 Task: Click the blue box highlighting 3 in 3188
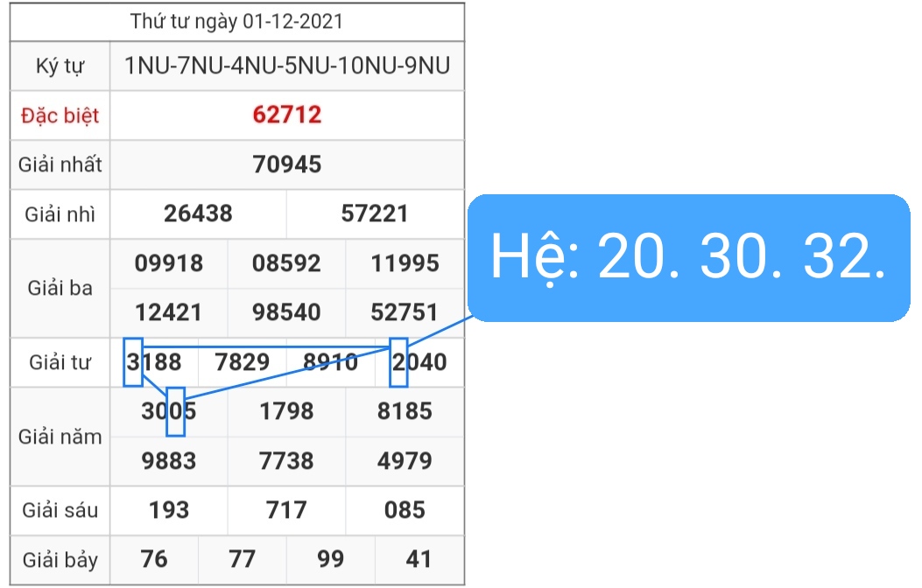pyautogui.click(x=133, y=361)
